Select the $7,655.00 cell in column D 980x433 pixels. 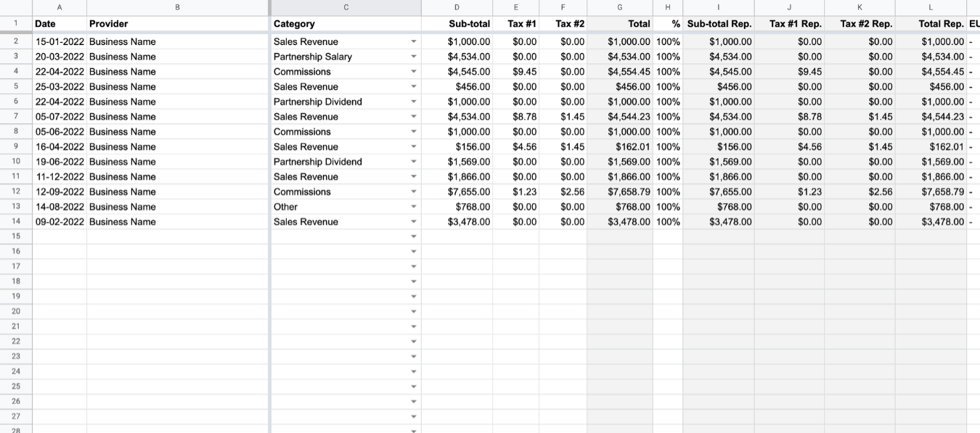(x=469, y=192)
